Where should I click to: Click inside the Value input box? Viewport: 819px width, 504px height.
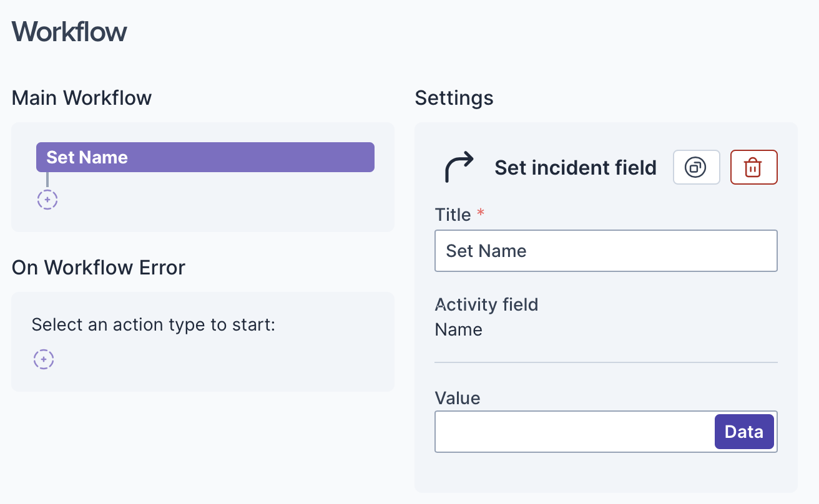click(x=574, y=431)
